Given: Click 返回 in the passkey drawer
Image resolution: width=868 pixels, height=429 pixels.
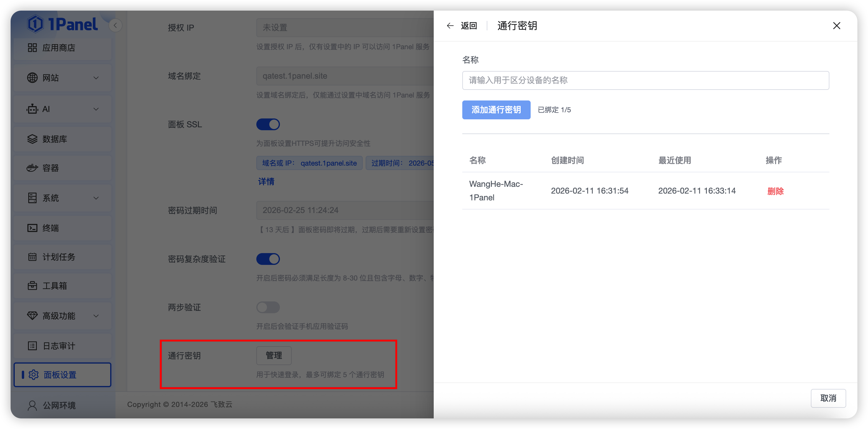Looking at the screenshot, I should 469,26.
